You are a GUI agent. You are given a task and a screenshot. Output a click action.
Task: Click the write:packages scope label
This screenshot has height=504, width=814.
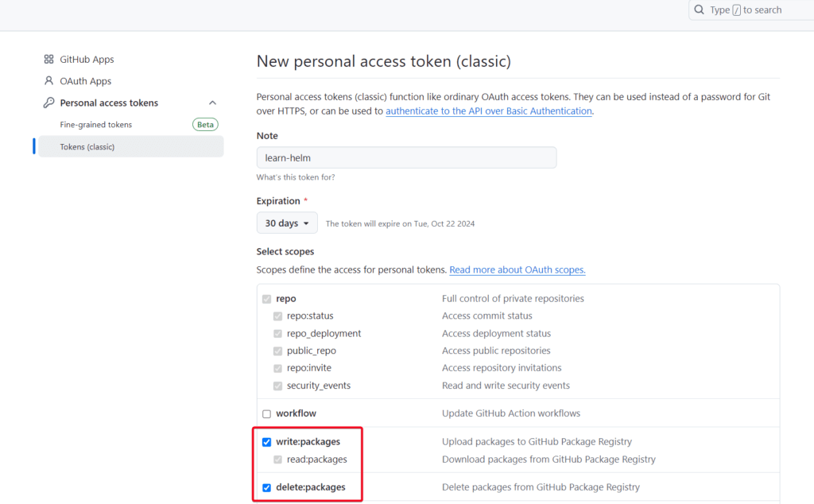click(x=308, y=442)
